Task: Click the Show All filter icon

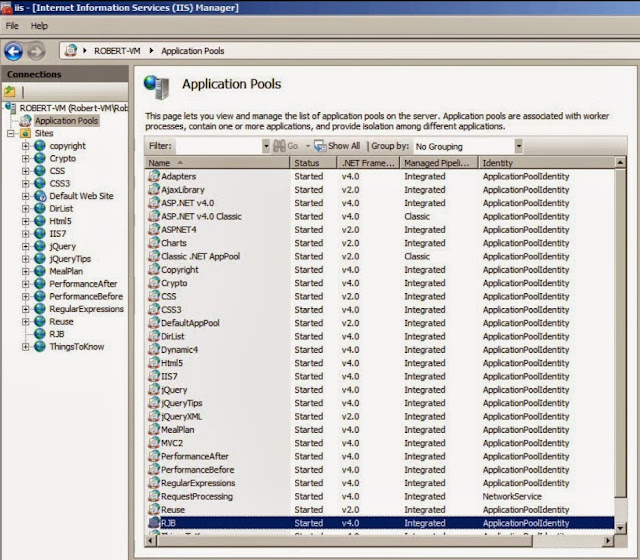Action: tap(320, 146)
